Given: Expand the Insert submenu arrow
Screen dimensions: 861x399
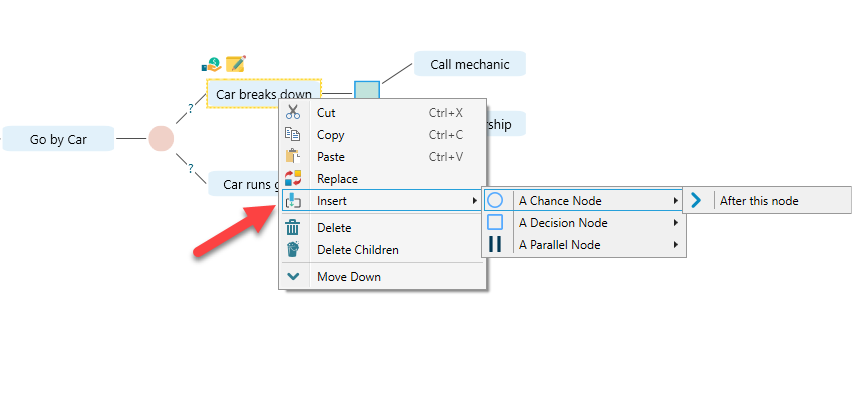Looking at the screenshot, I should click(x=475, y=201).
